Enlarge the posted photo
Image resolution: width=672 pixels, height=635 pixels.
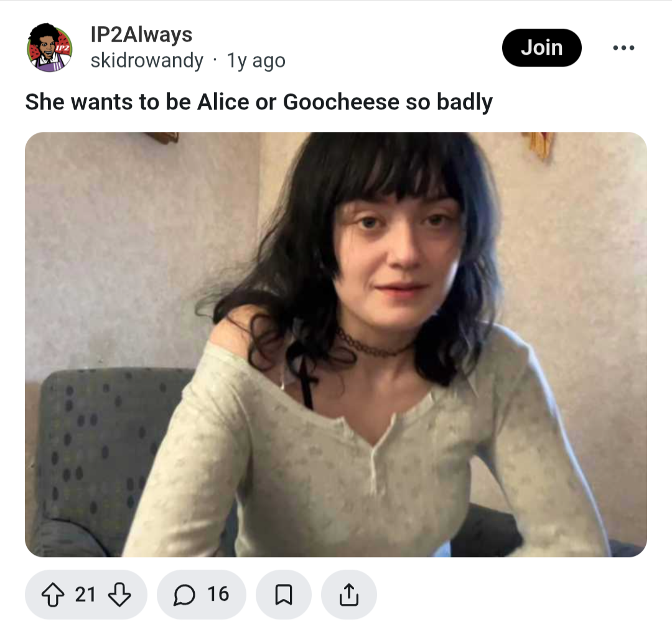(335, 344)
